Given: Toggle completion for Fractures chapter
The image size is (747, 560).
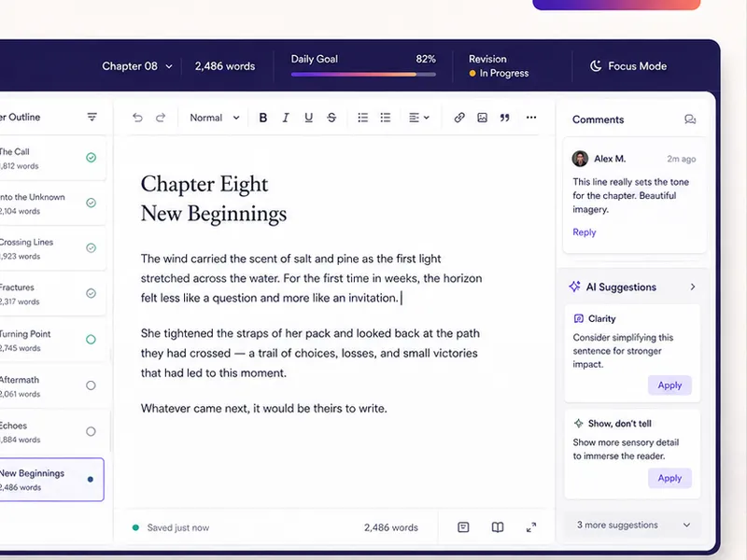Looking at the screenshot, I should point(91,293).
